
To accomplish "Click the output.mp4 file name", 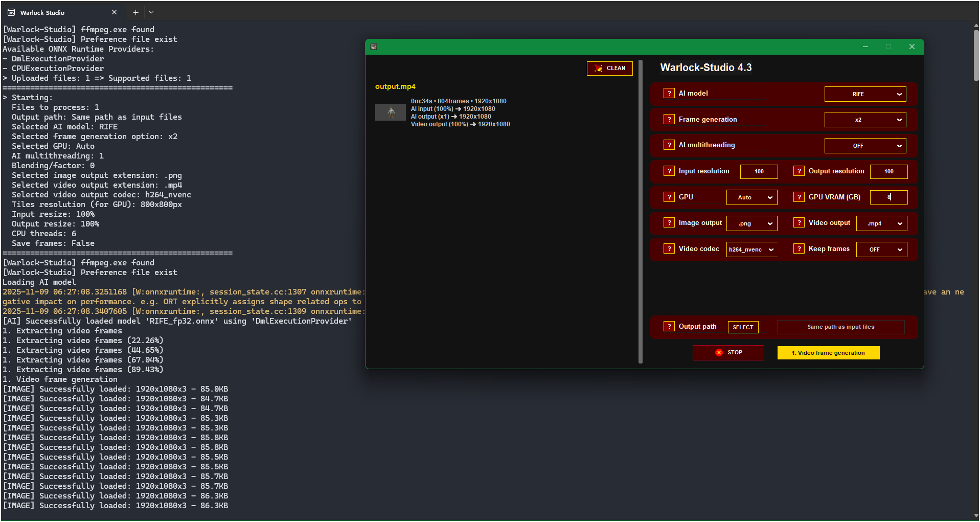I will (x=395, y=86).
